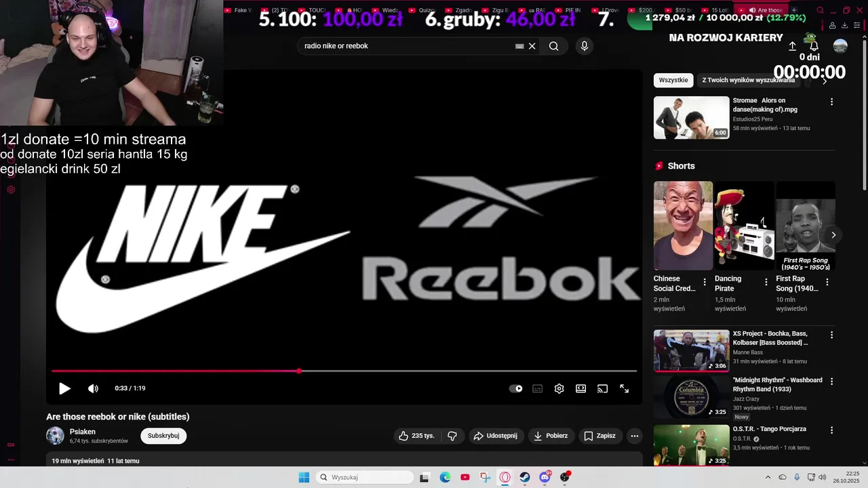Open options for Stromae video

831,102
